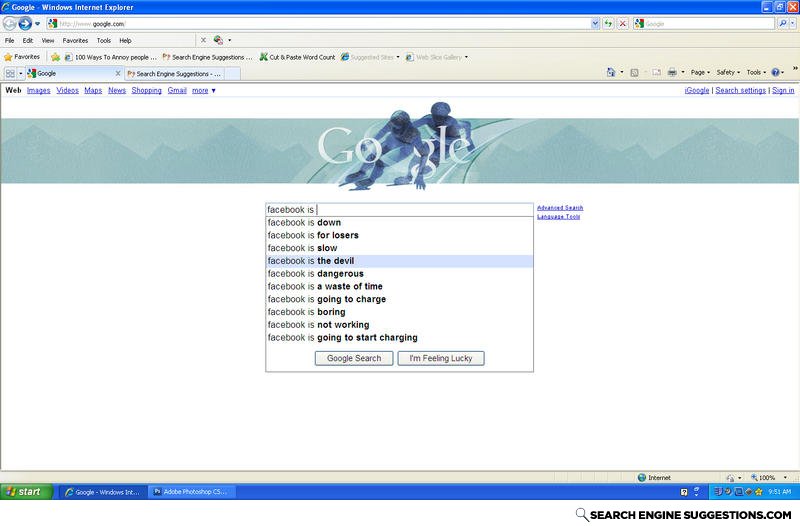Open 'Search Engine Suggestions' favorites bar bookmark
Screen dimensions: 800x526
(x=208, y=57)
